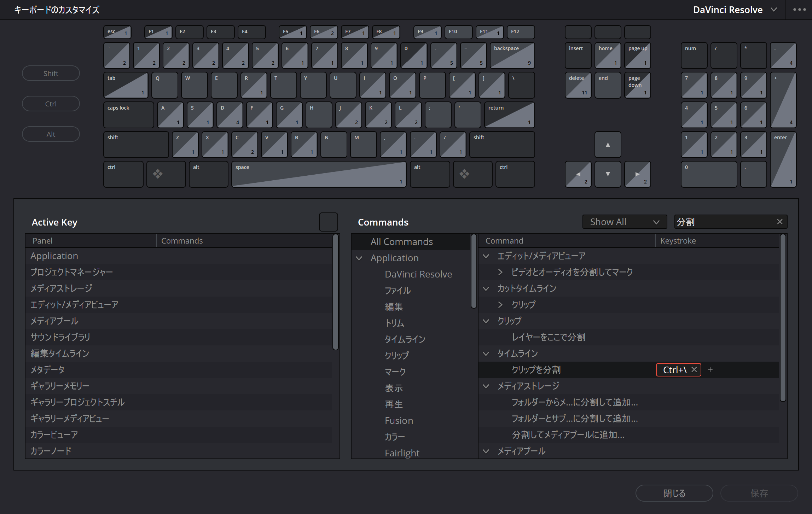Toggle the Alt modifier button
Screen dimensions: 812x514
(51, 134)
